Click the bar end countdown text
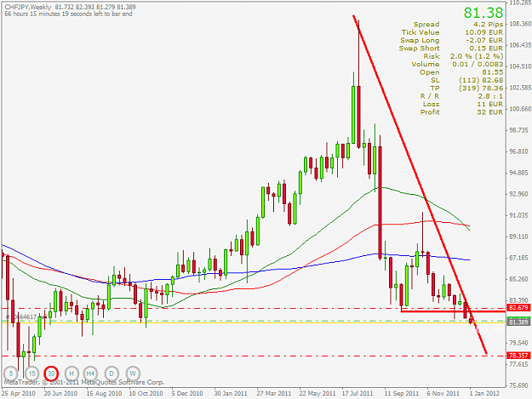 (69, 14)
